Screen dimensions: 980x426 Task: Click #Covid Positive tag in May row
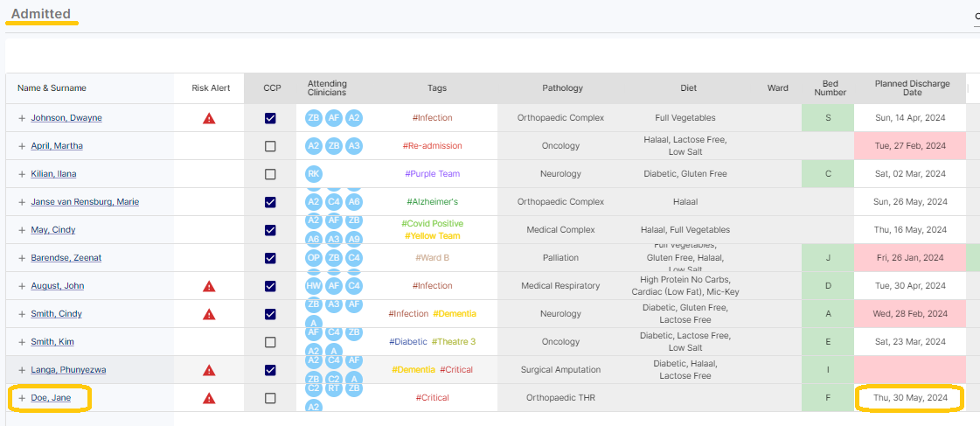[432, 224]
